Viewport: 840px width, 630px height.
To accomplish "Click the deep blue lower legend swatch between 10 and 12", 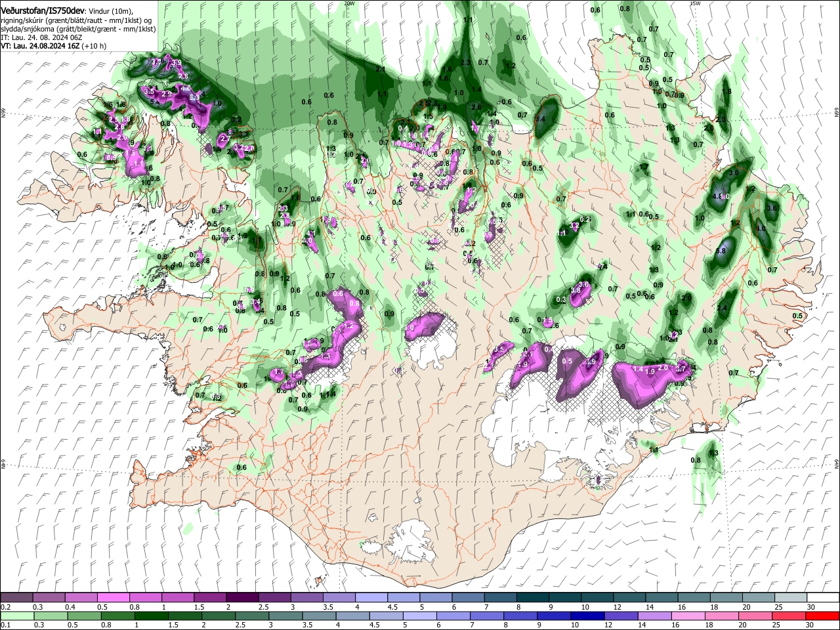I will pos(587,616).
